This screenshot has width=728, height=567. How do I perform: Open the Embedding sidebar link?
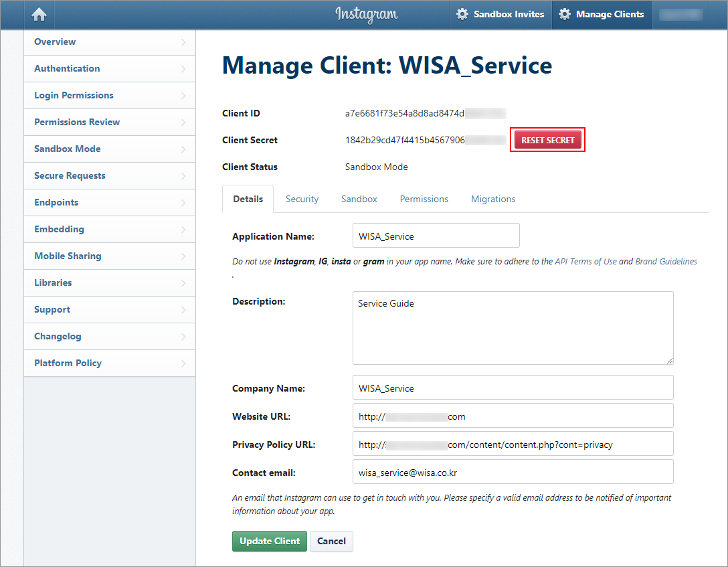(110, 230)
